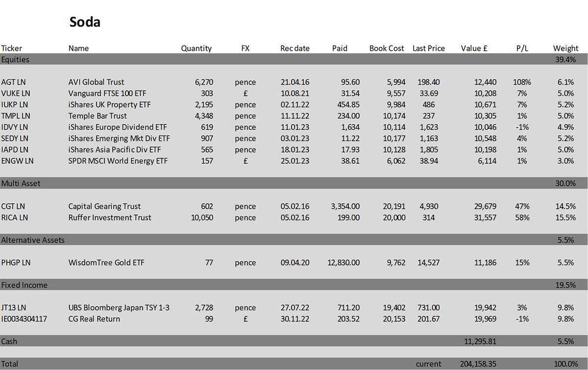Select the Ticker column header
The image size is (588, 370).
12,48
